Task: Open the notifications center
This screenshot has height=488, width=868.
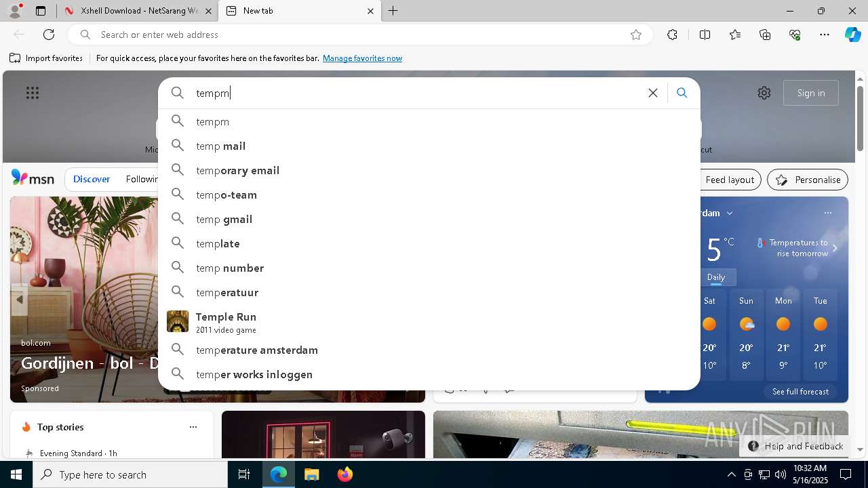Action: click(846, 474)
